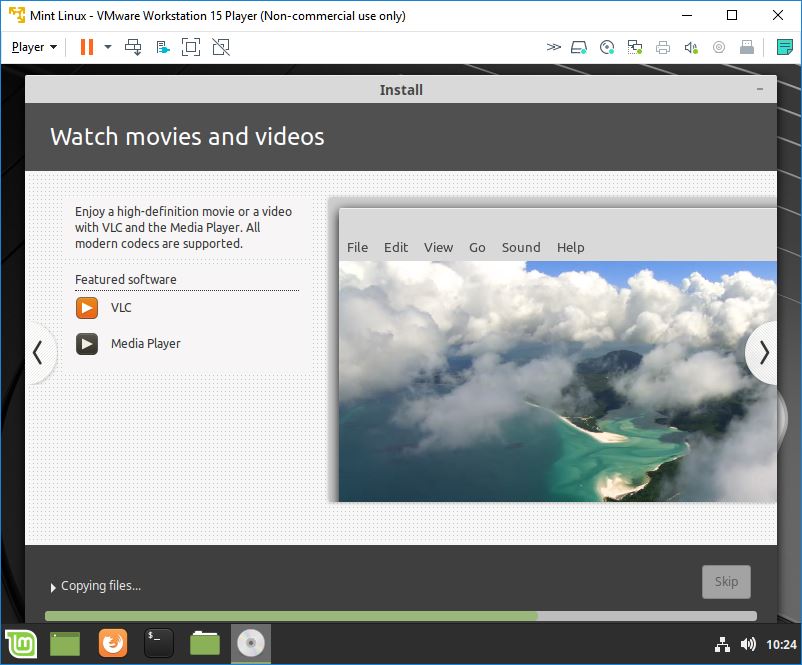Open the Player menu dropdown

click(34, 47)
